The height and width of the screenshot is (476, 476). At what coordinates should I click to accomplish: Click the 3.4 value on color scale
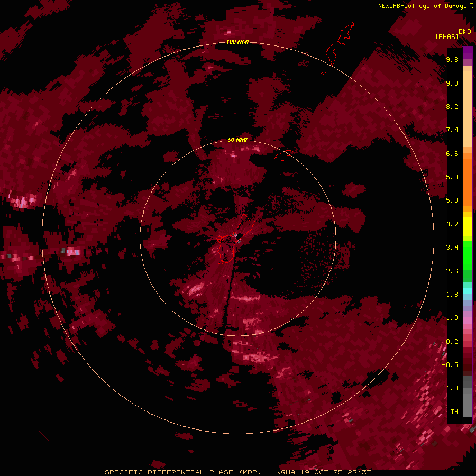pos(452,248)
